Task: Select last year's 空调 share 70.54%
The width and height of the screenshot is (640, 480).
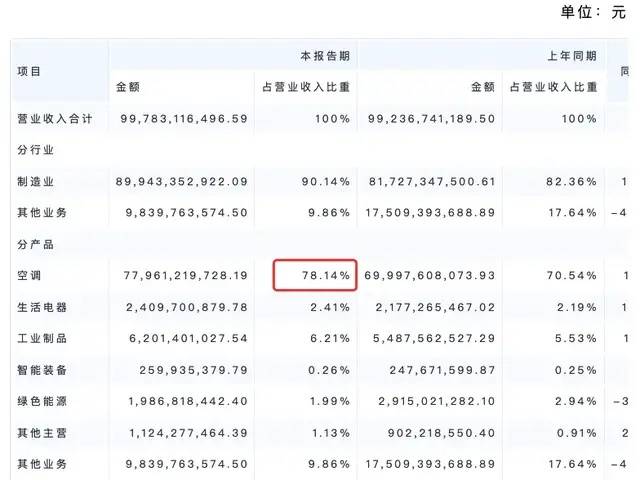Action: 574,275
